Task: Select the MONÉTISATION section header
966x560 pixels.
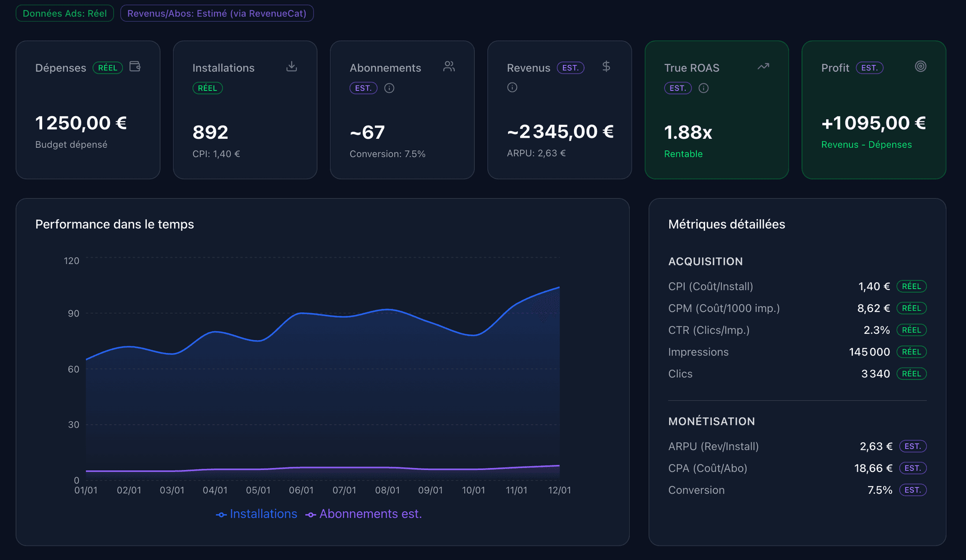Action: 711,421
